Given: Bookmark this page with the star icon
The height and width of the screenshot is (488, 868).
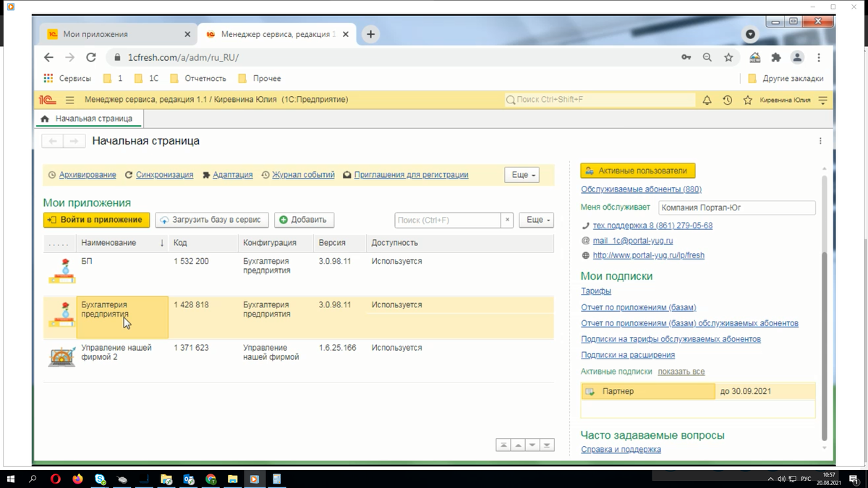Looking at the screenshot, I should 728,57.
